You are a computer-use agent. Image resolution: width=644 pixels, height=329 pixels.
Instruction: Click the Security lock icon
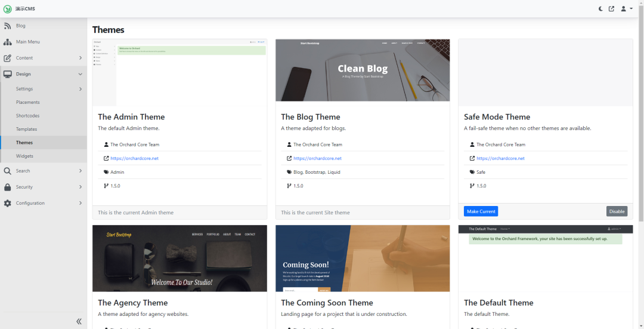7,187
